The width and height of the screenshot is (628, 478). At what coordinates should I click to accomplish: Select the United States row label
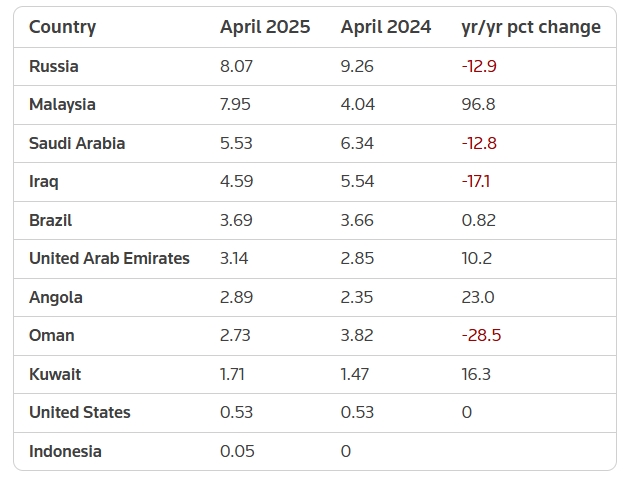click(79, 412)
